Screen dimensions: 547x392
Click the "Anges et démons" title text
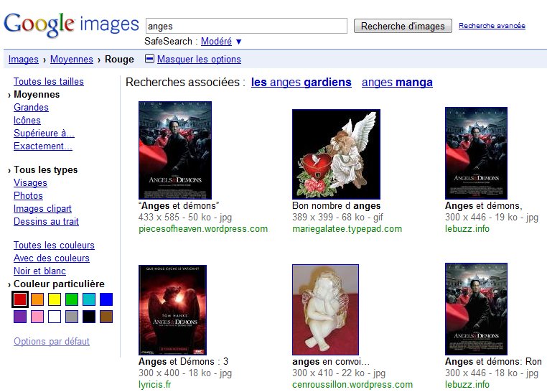179,206
